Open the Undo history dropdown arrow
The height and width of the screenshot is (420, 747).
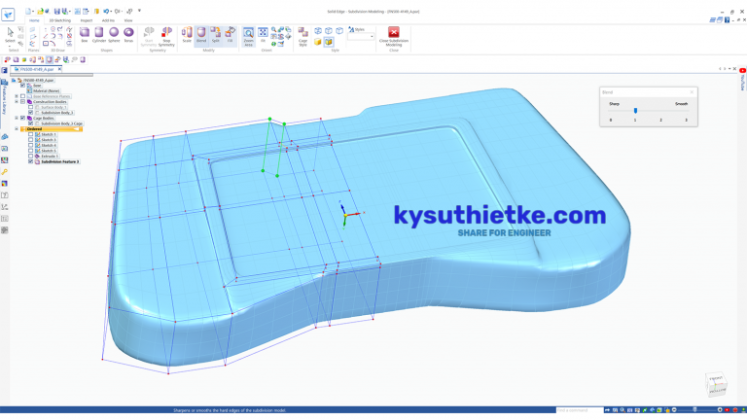111,11
